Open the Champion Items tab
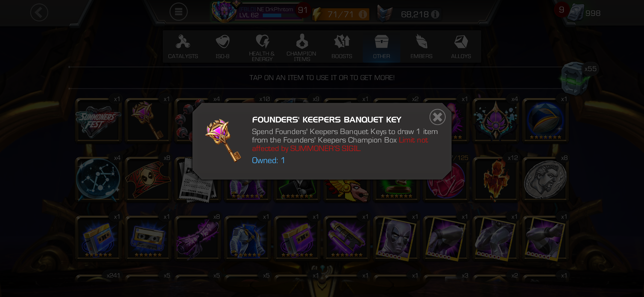This screenshot has height=297, width=644. click(302, 47)
